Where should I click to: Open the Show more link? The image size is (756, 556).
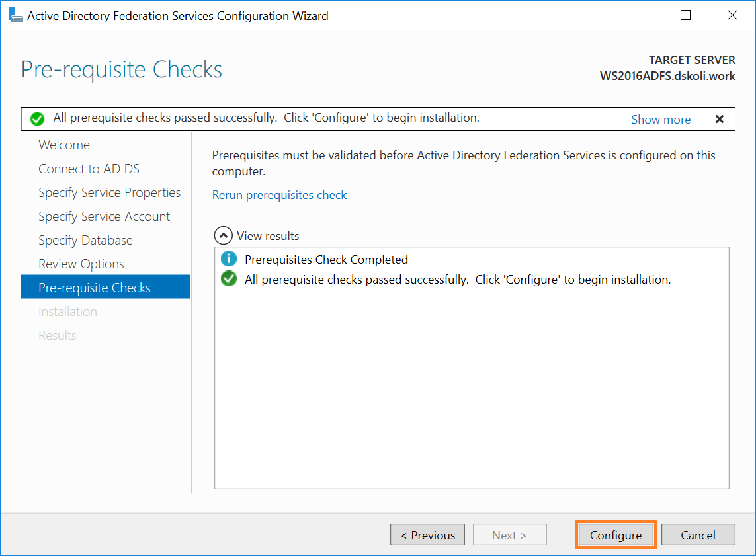point(661,120)
